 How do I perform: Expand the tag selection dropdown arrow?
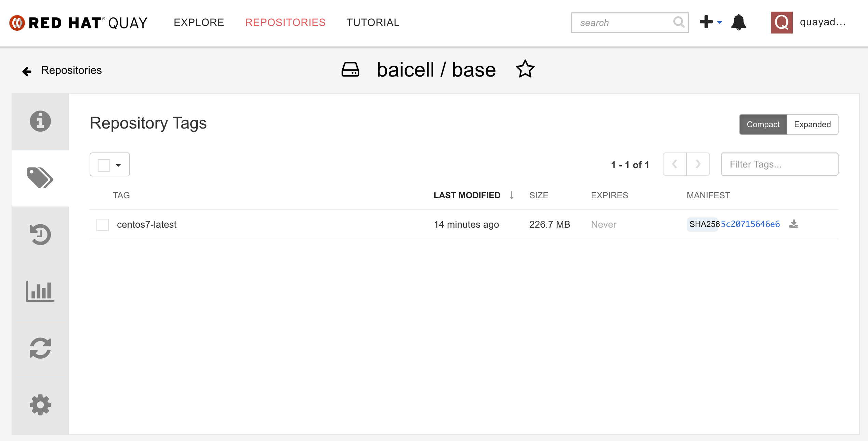pyautogui.click(x=118, y=165)
